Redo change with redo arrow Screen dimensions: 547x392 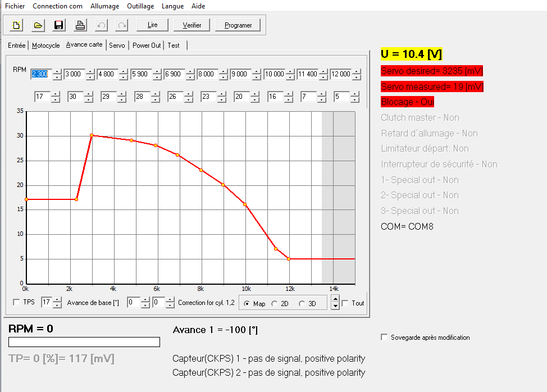pyautogui.click(x=122, y=25)
